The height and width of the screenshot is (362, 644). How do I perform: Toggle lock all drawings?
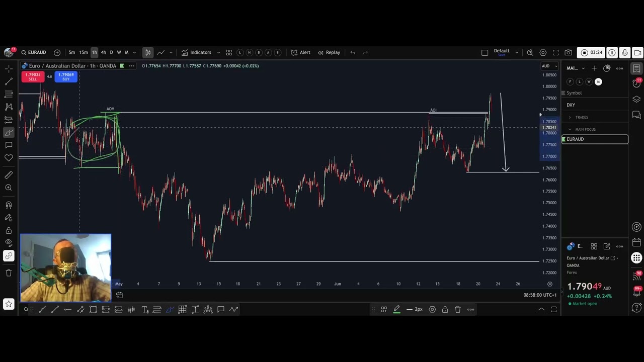tap(9, 231)
